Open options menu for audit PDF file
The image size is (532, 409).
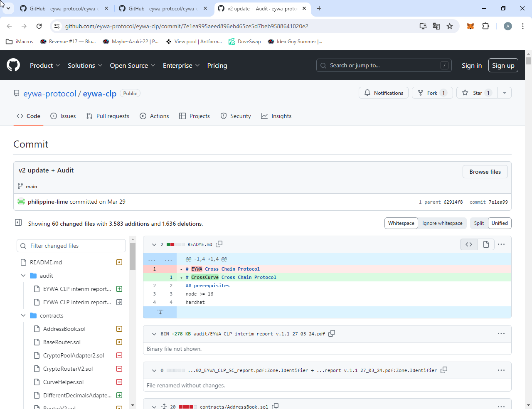click(501, 333)
